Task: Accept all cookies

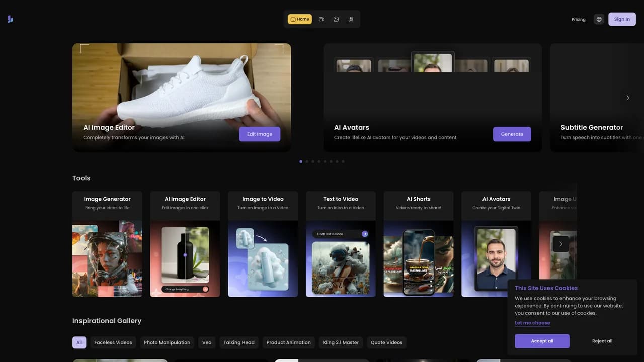Action: tap(542, 341)
